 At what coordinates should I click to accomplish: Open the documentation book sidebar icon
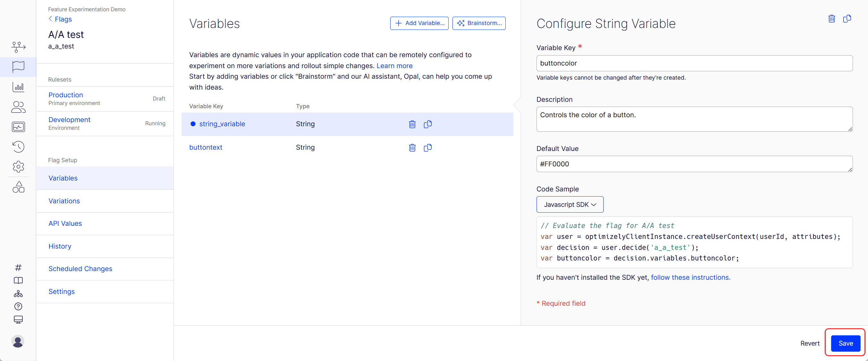[18, 280]
